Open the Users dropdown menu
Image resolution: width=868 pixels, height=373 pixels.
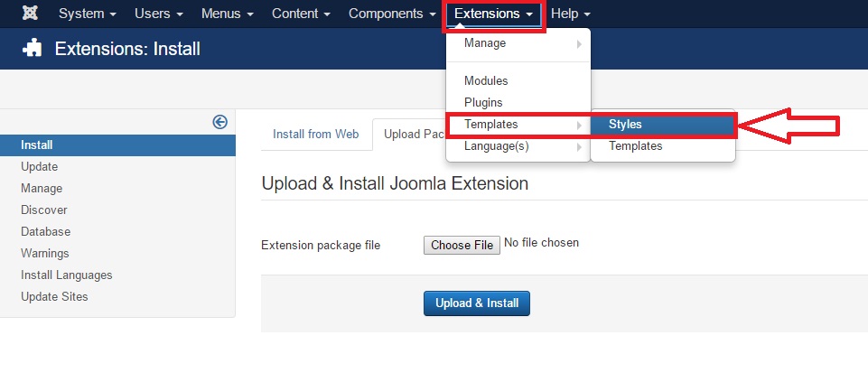click(x=159, y=14)
